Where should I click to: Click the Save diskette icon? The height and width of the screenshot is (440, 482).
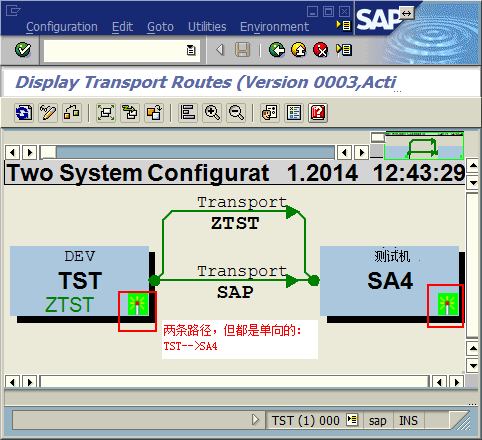[x=242, y=50]
